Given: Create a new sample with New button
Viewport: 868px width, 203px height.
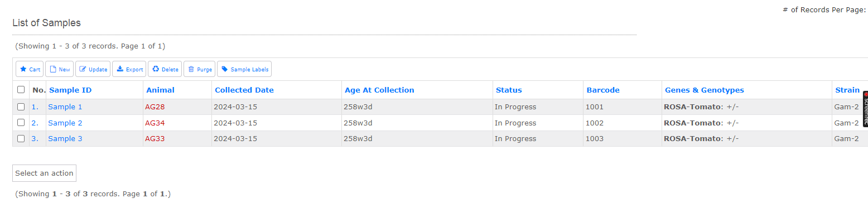Looking at the screenshot, I should pos(59,69).
